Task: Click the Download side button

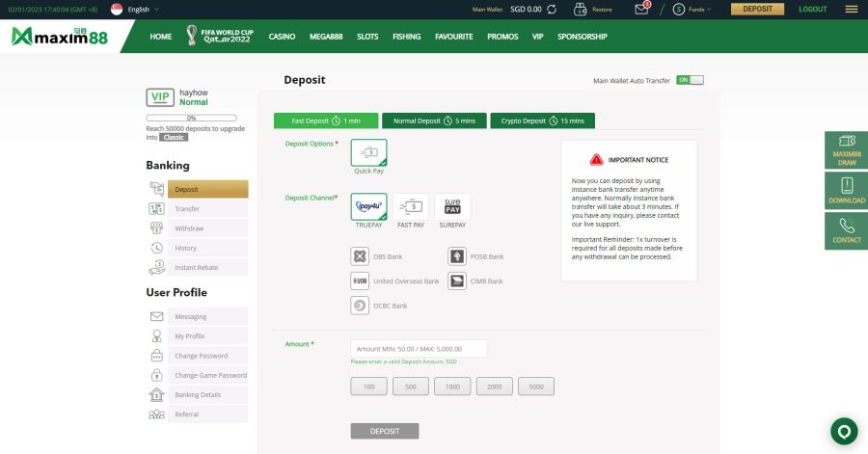Action: [x=847, y=190]
